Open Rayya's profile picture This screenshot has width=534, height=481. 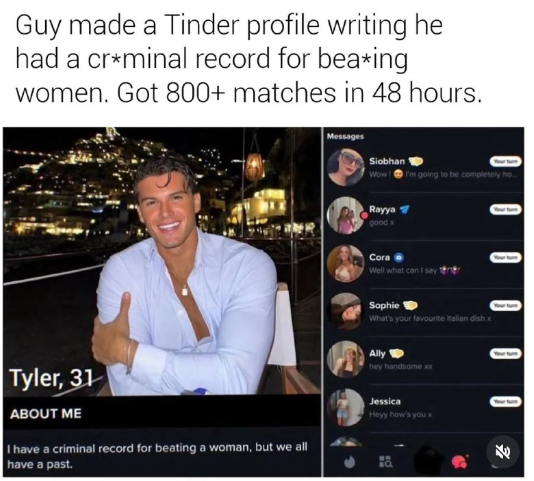(345, 215)
